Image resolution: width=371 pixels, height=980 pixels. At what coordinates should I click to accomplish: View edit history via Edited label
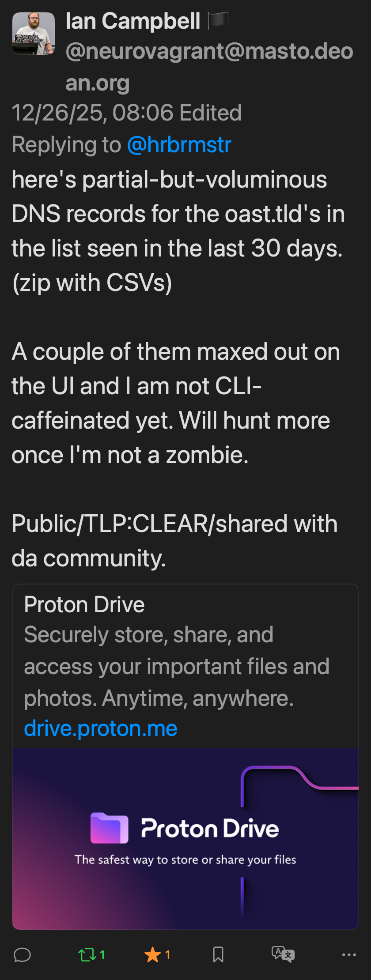point(211,113)
